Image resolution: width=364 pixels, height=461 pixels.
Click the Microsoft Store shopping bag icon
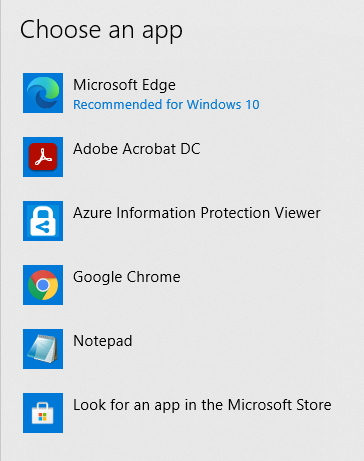(x=43, y=413)
